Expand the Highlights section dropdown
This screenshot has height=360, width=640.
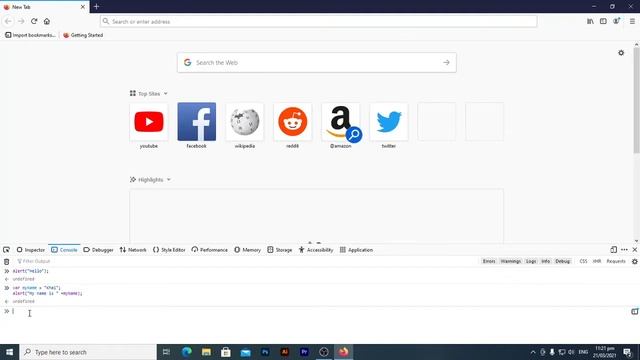pyautogui.click(x=169, y=180)
